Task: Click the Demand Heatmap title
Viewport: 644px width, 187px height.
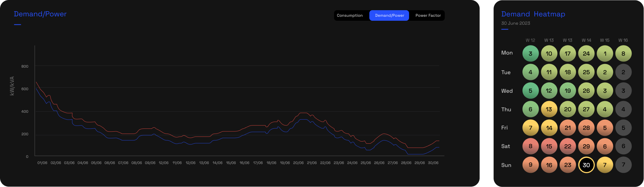Action: [x=533, y=14]
